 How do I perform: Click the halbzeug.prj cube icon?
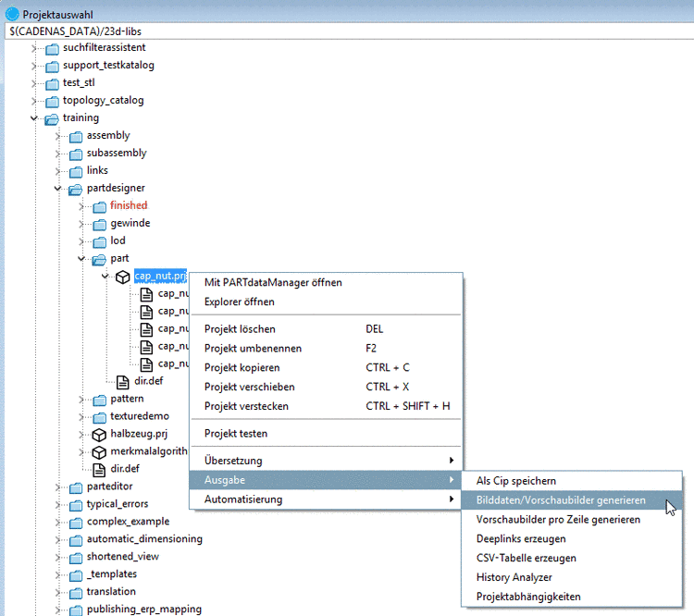tap(99, 435)
